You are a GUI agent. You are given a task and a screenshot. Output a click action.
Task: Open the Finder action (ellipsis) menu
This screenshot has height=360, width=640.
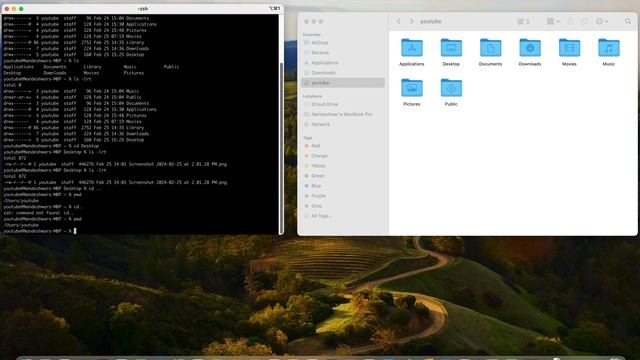[x=602, y=21]
